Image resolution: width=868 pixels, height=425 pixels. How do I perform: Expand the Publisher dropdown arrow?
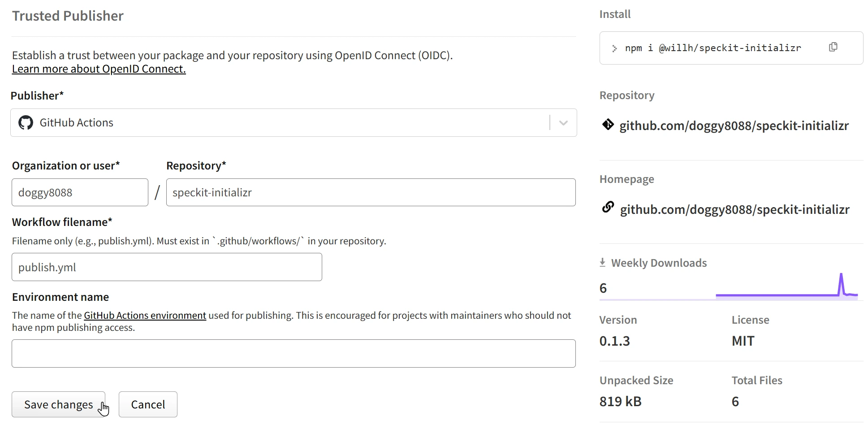point(563,123)
